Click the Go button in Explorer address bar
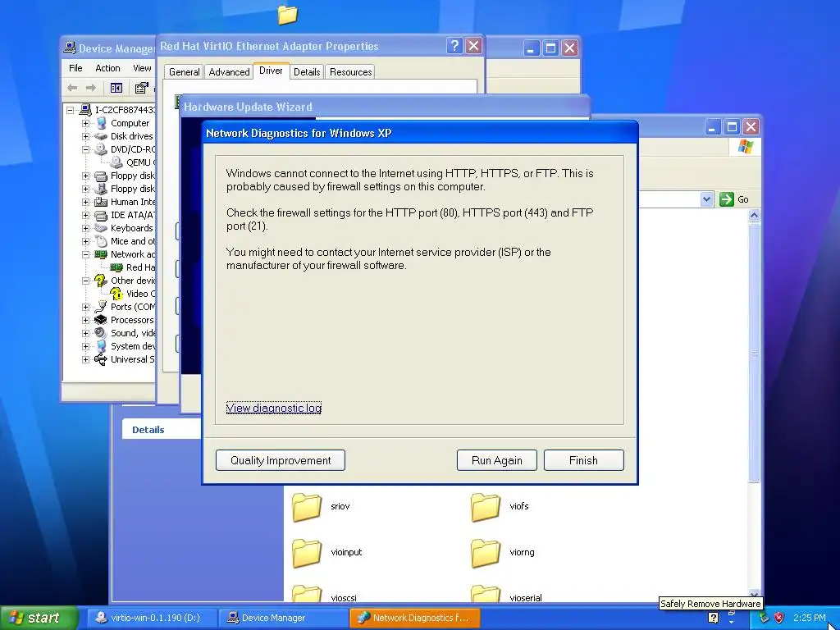This screenshot has height=630, width=840. click(735, 199)
